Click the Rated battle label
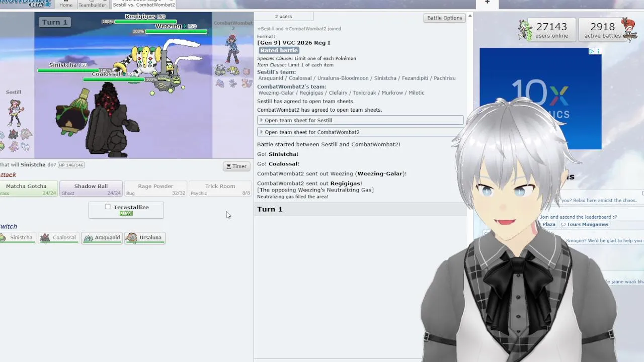The height and width of the screenshot is (362, 644). tap(279, 50)
